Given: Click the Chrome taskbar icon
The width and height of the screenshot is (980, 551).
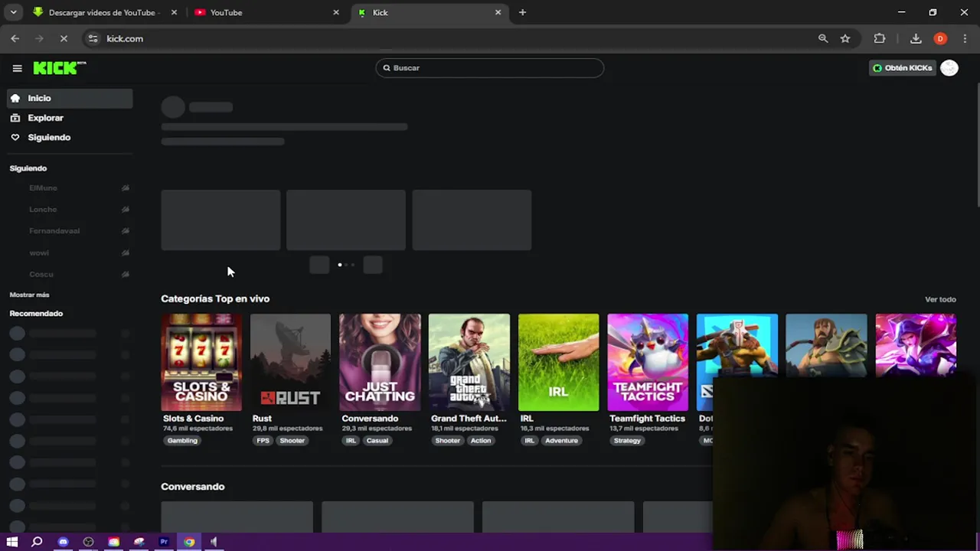Looking at the screenshot, I should click(x=189, y=542).
